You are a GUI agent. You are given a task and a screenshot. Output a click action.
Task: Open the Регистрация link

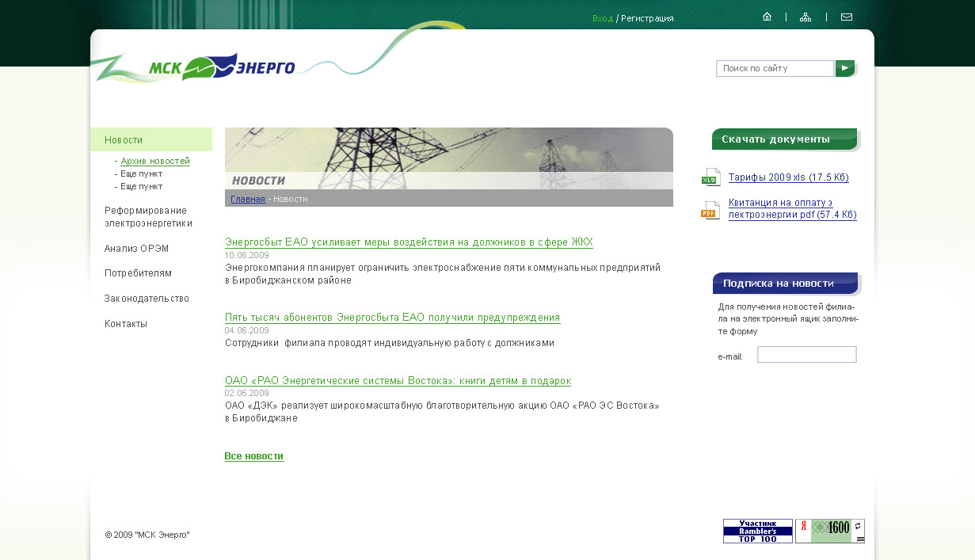(x=647, y=18)
